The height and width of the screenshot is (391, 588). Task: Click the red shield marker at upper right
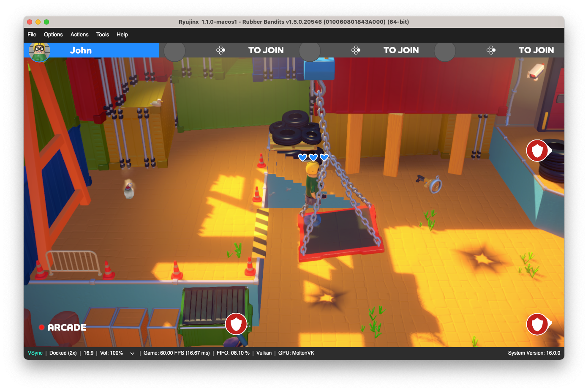(x=537, y=150)
